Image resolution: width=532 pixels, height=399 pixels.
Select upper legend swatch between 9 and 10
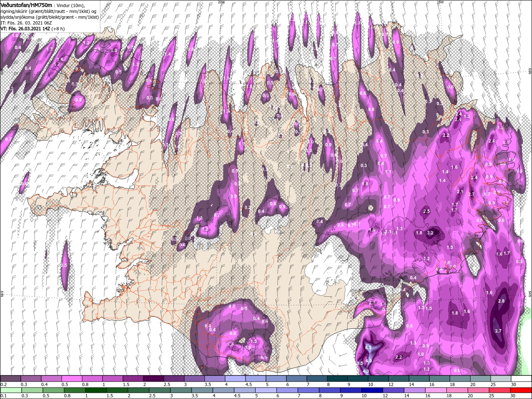click(358, 379)
